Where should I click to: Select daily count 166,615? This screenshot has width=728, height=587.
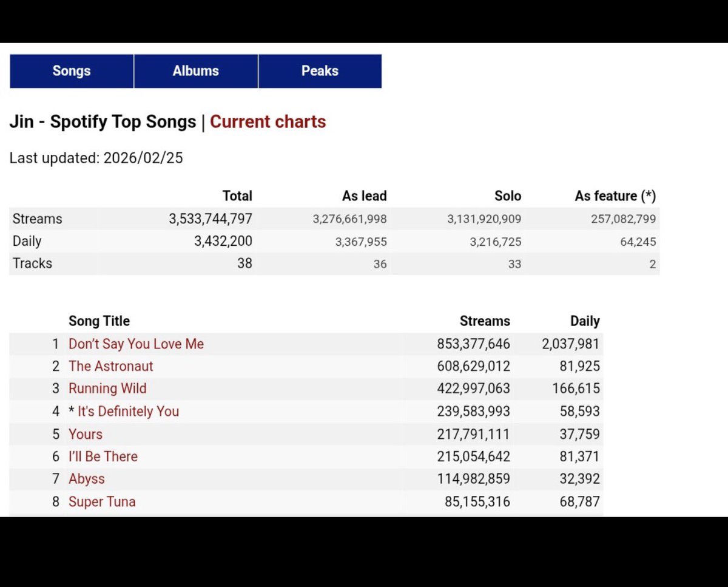[x=576, y=389]
